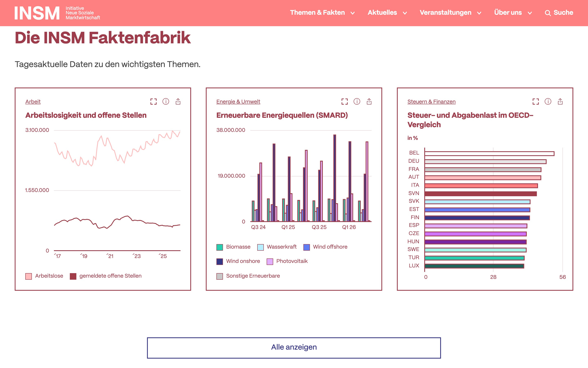Share the Erneuerbare Energiequellen chart
Image resolution: width=588 pixels, height=368 pixels.
(369, 101)
